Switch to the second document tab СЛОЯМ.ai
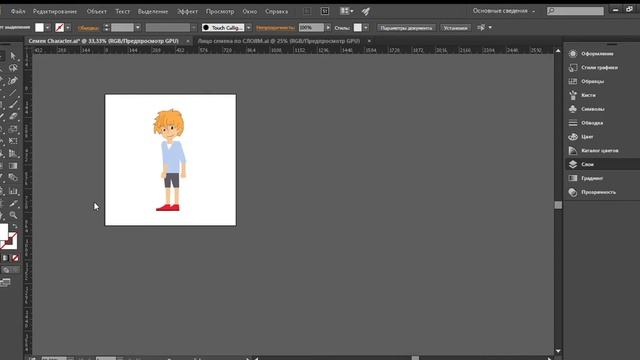The image size is (640, 360). pos(279,41)
